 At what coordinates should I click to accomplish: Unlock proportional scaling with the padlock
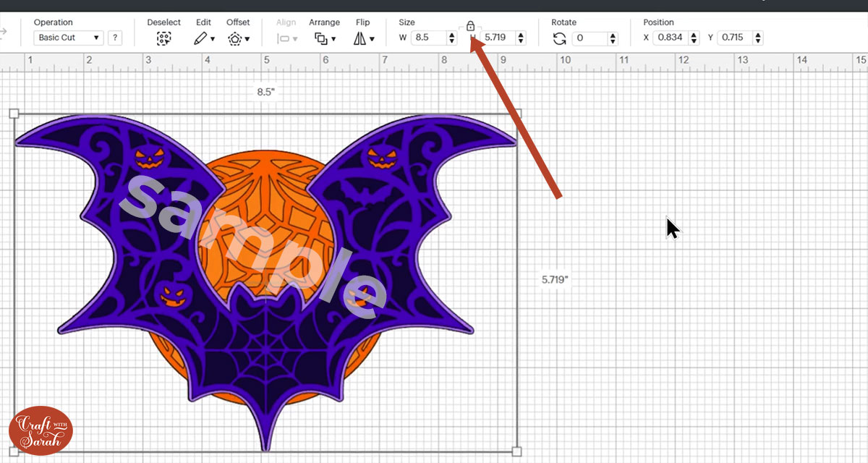[x=471, y=25]
